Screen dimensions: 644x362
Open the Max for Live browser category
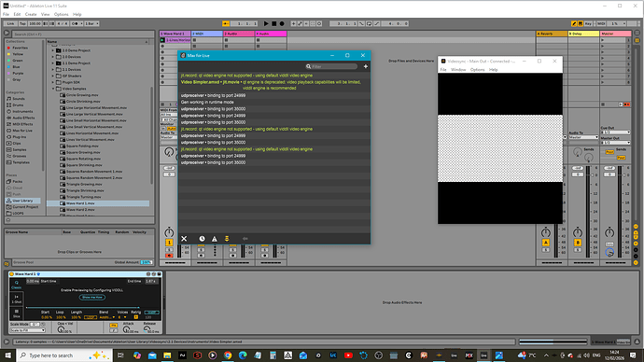(x=22, y=131)
